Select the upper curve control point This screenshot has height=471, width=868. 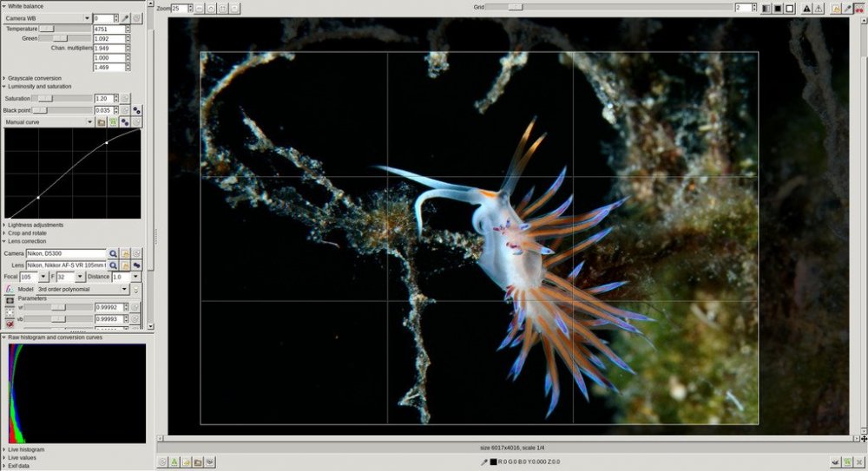pyautogui.click(x=107, y=143)
